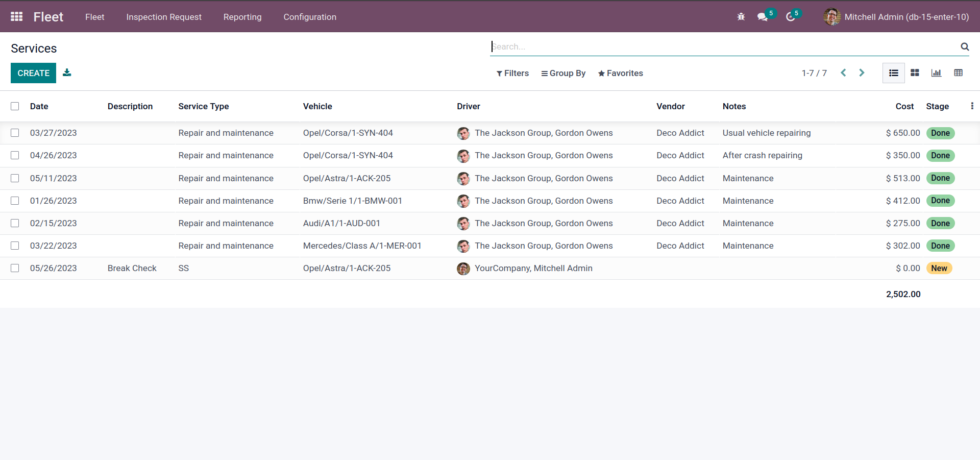The width and height of the screenshot is (980, 460).
Task: Click the SS service type cell
Action: pyautogui.click(x=184, y=268)
